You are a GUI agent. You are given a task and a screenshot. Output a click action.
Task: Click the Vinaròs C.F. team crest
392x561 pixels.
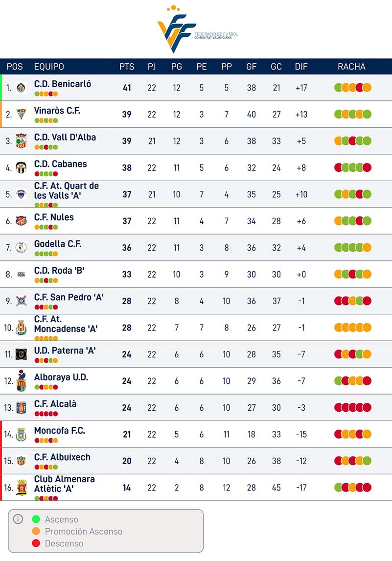tap(21, 115)
